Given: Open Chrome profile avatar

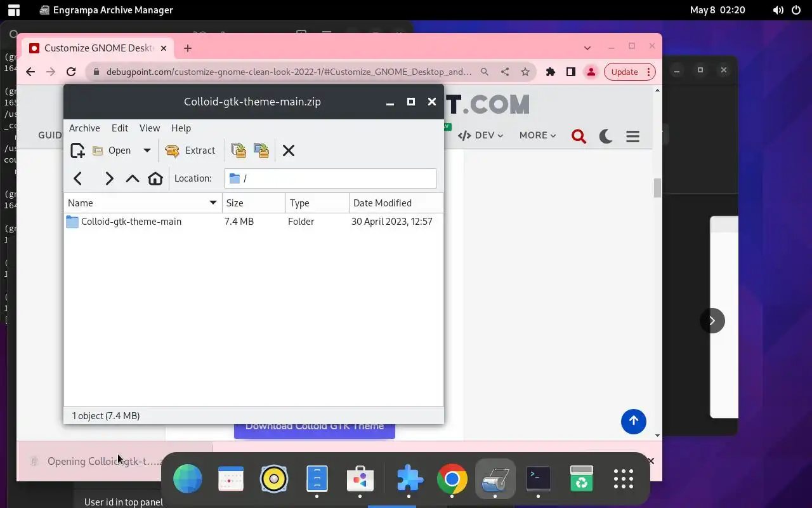Looking at the screenshot, I should (591, 72).
